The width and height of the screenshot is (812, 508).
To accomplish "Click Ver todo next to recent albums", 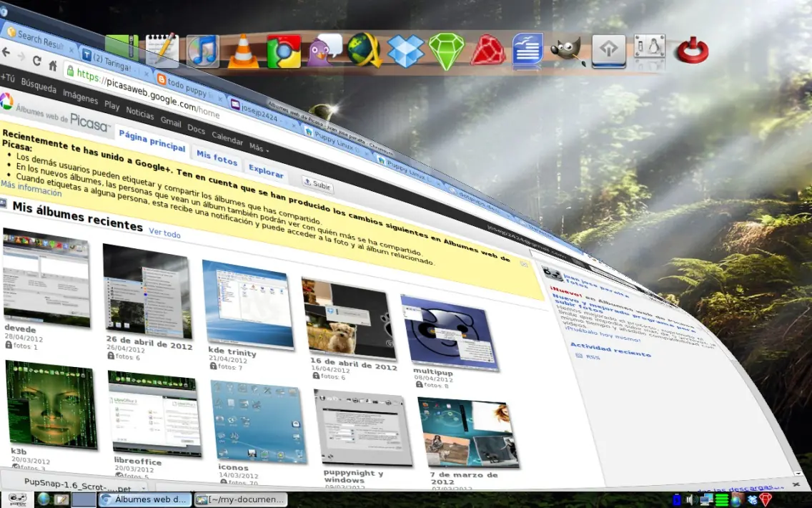I will click(x=164, y=233).
